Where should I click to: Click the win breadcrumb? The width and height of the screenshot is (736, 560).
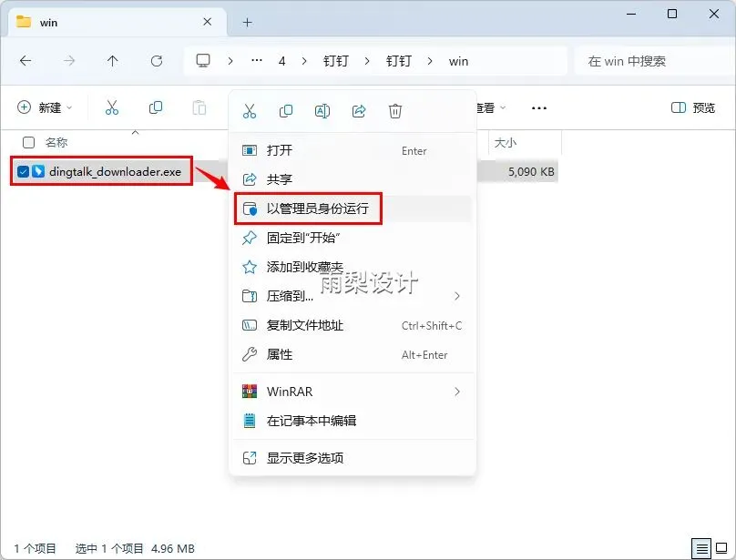458,61
